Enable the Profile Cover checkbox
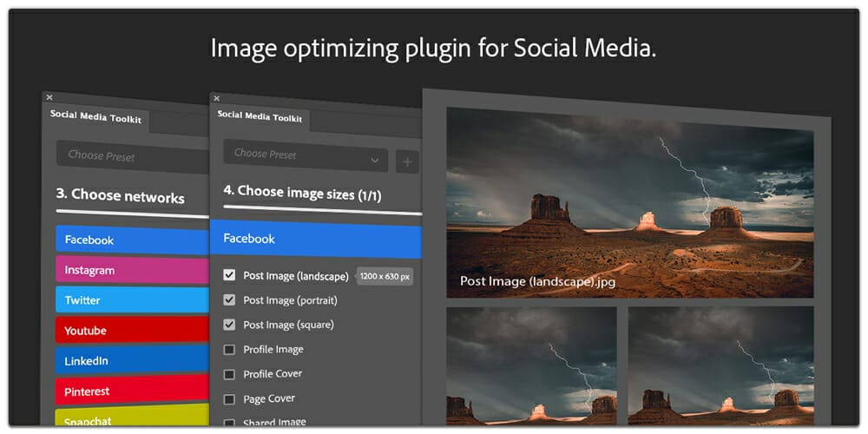Viewport: 868px width, 434px height. pyautogui.click(x=229, y=374)
